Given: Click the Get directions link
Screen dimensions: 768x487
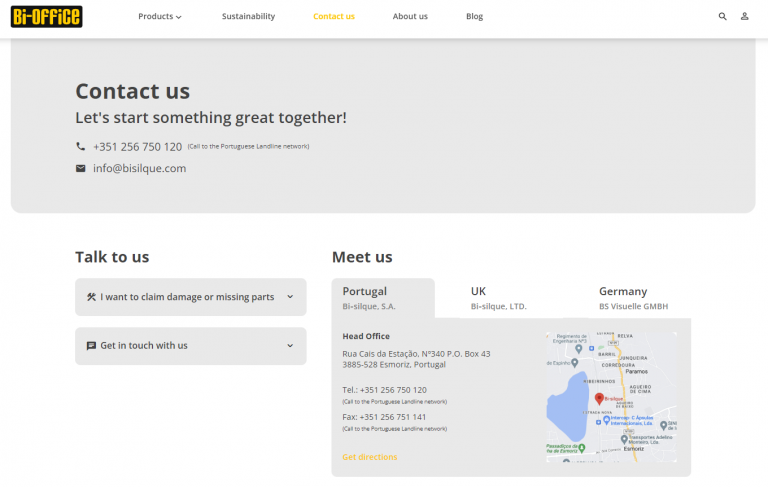Looking at the screenshot, I should [x=369, y=457].
